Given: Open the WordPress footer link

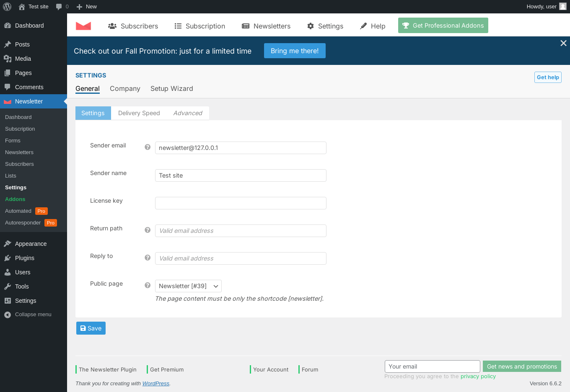Looking at the screenshot, I should [156, 383].
